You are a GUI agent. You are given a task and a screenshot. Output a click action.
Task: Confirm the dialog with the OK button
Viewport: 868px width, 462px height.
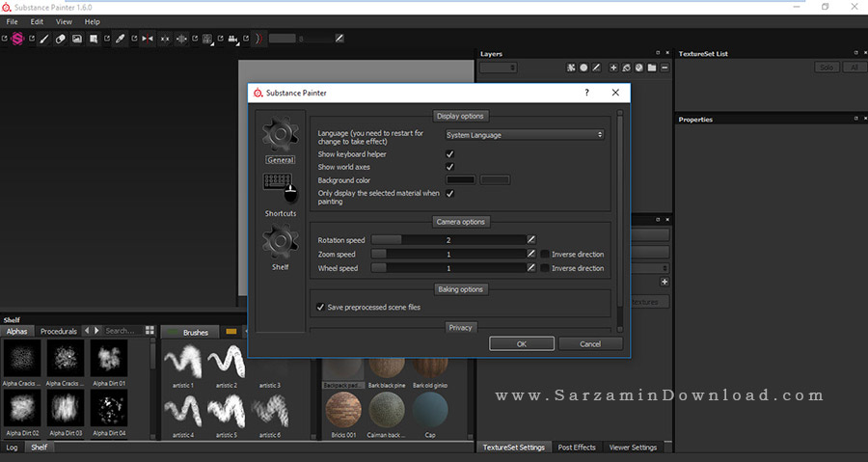point(522,343)
